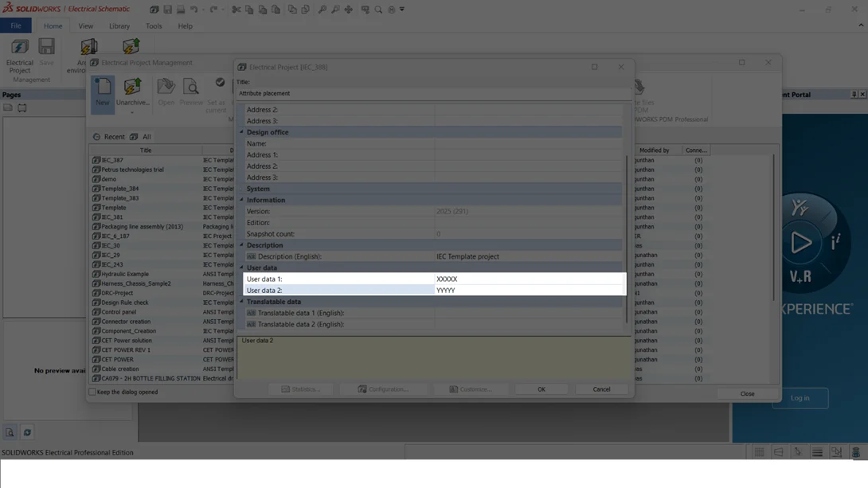Toggle Keep the dialog opened checkbox
This screenshot has height=488, width=868.
pyautogui.click(x=92, y=392)
